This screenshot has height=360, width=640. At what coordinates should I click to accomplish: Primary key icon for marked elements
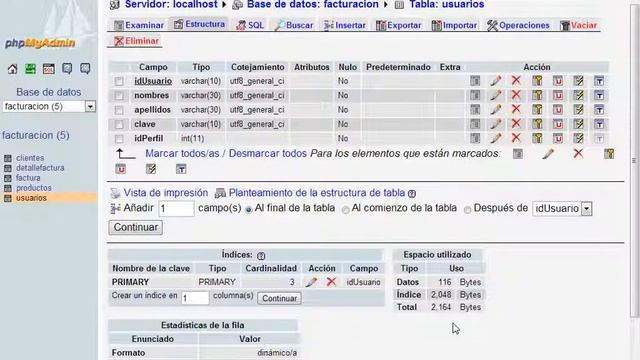609,154
